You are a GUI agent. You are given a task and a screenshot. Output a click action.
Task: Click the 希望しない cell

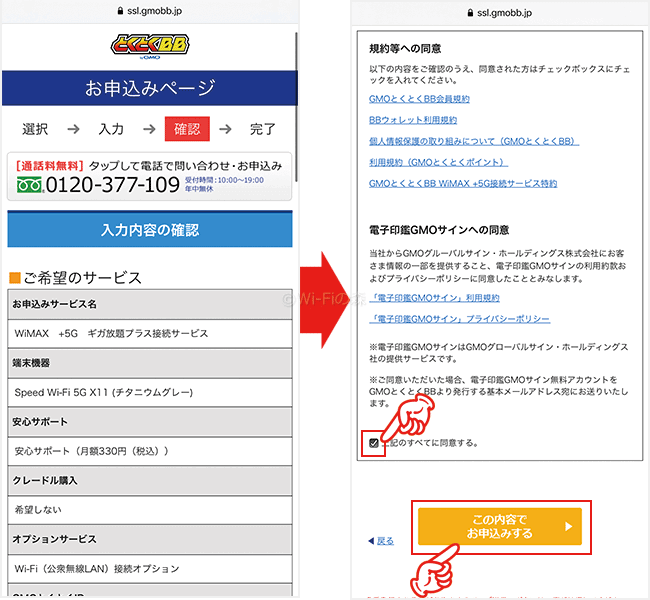click(x=150, y=510)
